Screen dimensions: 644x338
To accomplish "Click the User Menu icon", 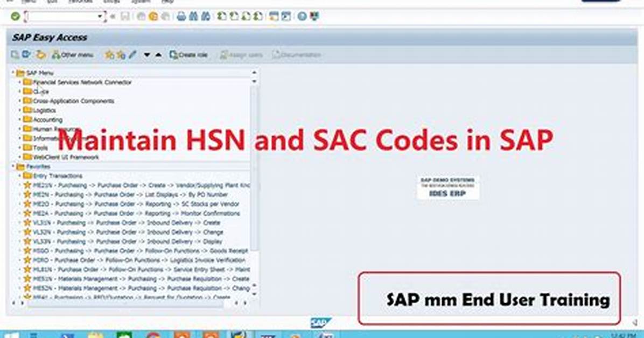I will tap(15, 54).
